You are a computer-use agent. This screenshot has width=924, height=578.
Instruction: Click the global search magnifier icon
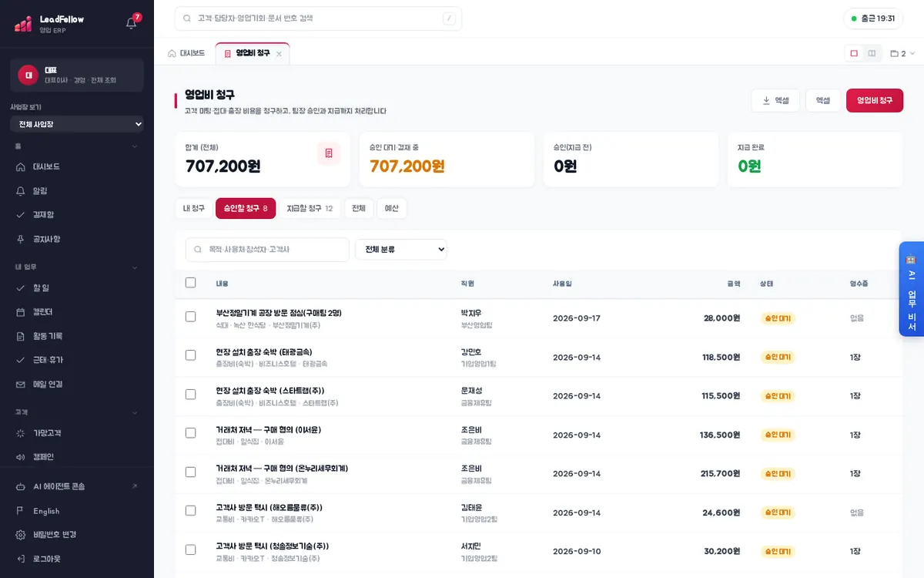click(187, 18)
